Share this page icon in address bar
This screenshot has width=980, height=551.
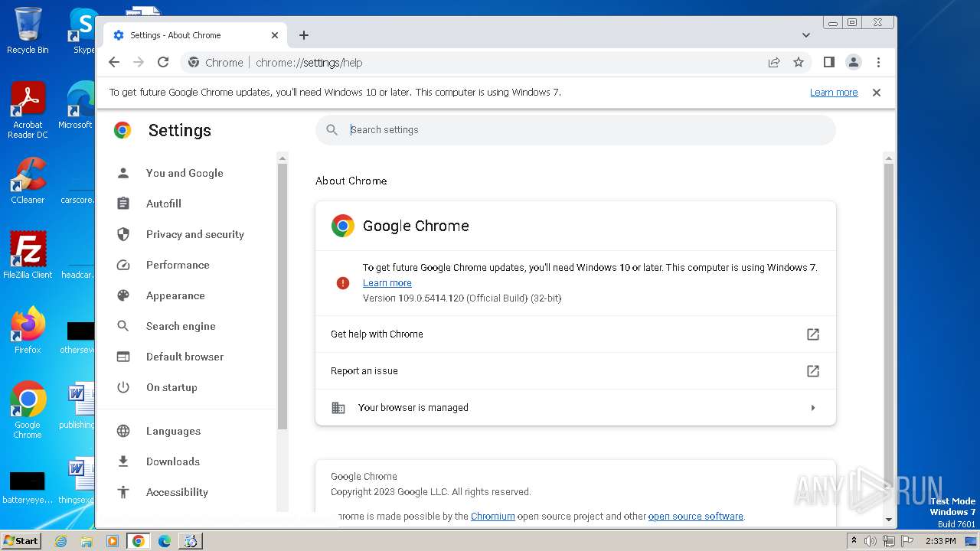[774, 63]
